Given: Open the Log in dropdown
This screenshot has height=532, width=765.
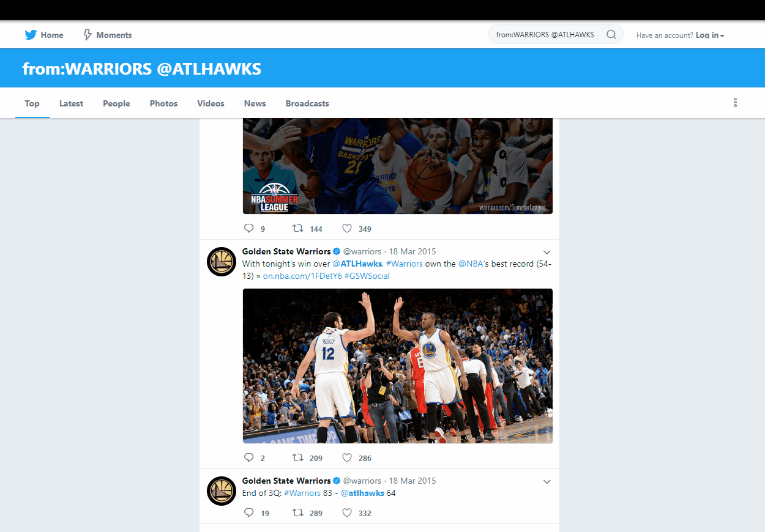Looking at the screenshot, I should point(710,35).
